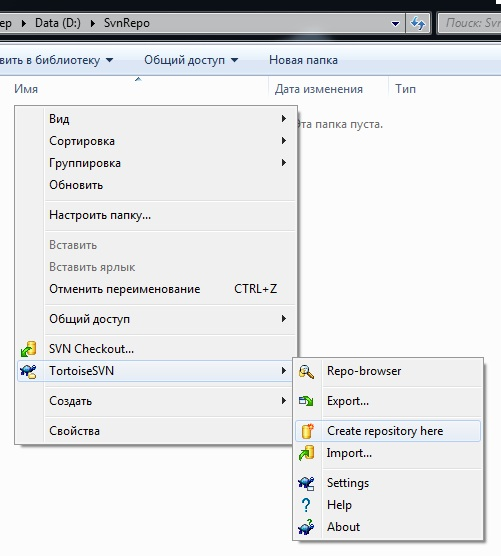This screenshot has width=501, height=556.
Task: Click the SVN Checkout icon
Action: 29,349
